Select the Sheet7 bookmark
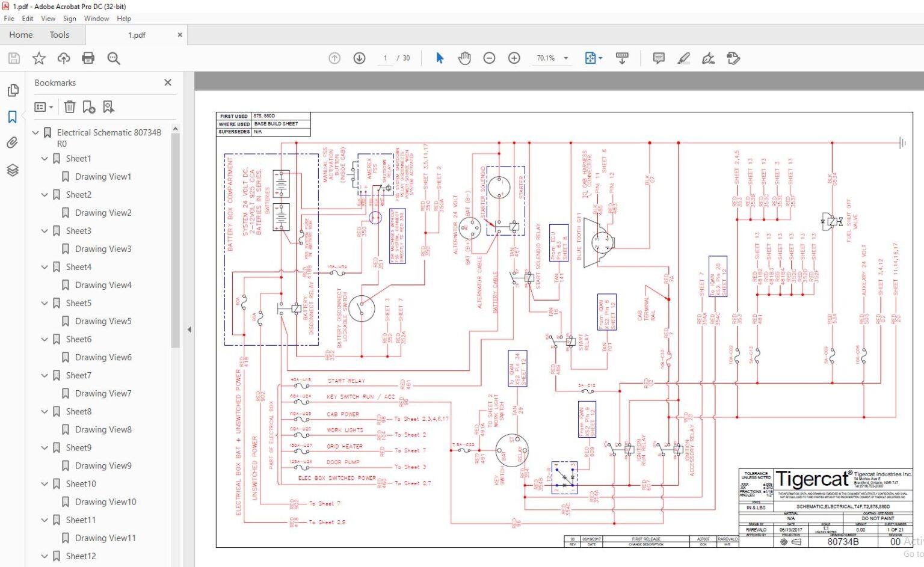The height and width of the screenshot is (567, 924). (79, 375)
